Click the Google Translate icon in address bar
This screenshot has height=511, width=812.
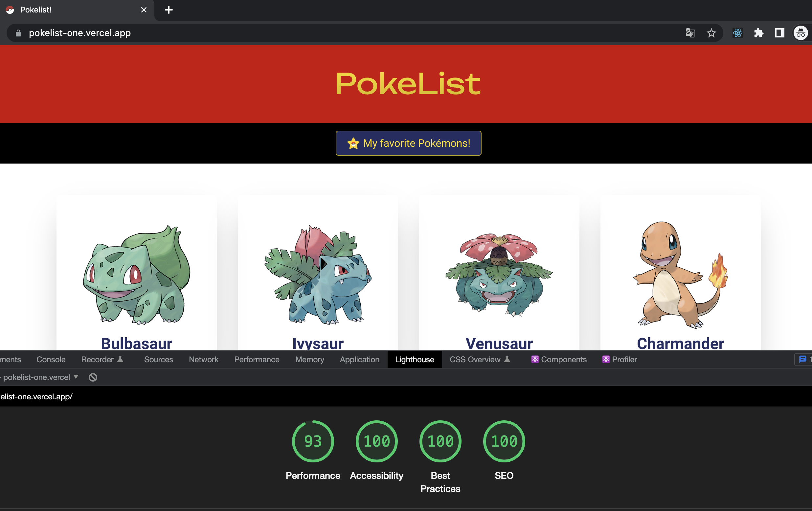(690, 33)
